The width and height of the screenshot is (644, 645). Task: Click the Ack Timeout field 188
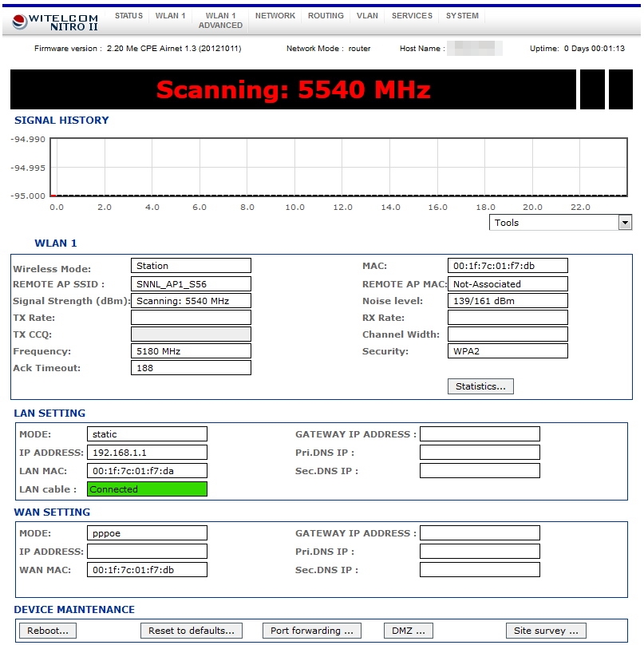click(191, 368)
